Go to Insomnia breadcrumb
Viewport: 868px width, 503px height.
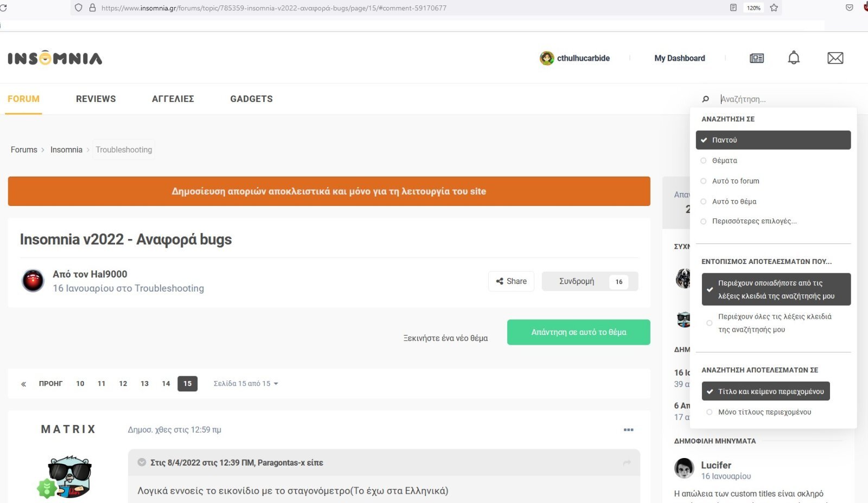[x=66, y=150]
